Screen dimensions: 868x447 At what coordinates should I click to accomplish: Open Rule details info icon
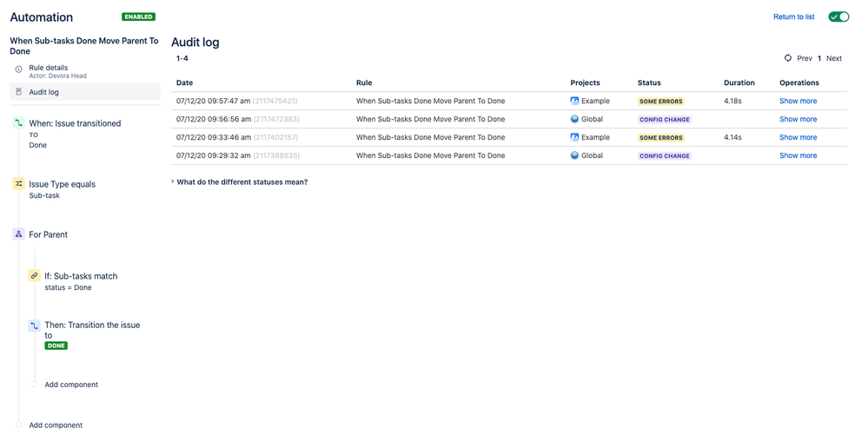(x=18, y=69)
